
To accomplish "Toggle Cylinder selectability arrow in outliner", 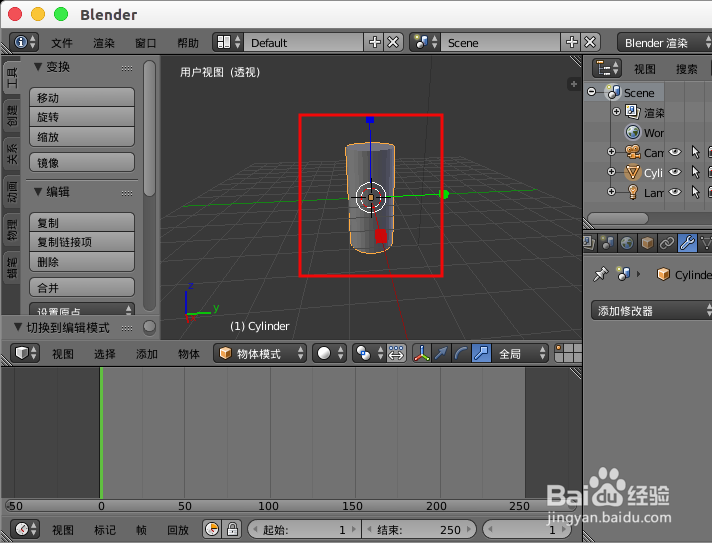I will (695, 172).
